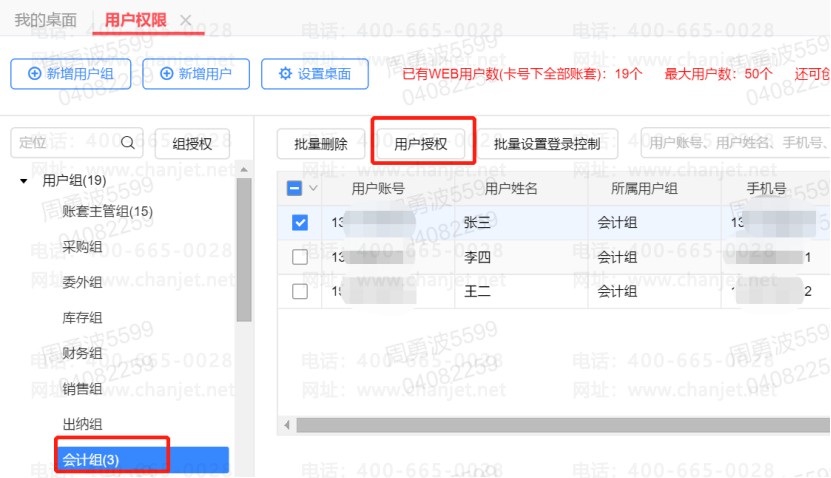Collapse the 用户组(19) tree node arrow
831x478 pixels.
coord(23,181)
